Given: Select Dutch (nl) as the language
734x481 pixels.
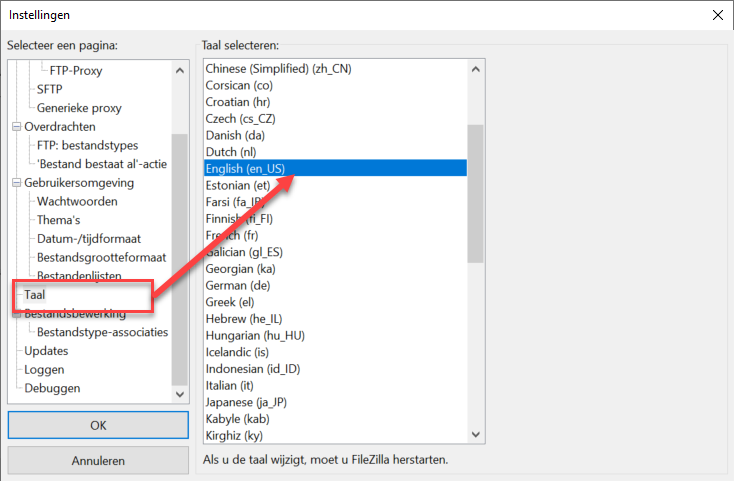Looking at the screenshot, I should pyautogui.click(x=232, y=152).
